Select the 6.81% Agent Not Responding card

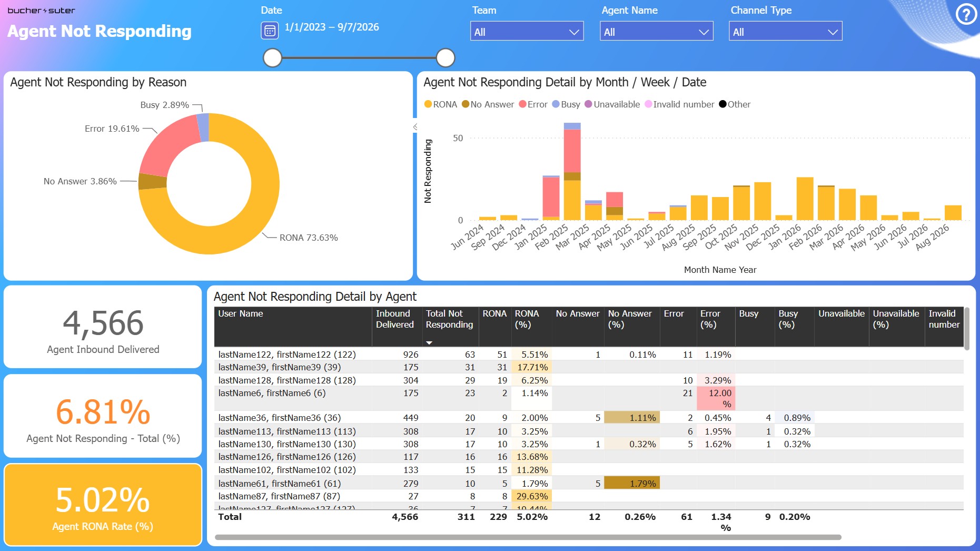click(103, 416)
